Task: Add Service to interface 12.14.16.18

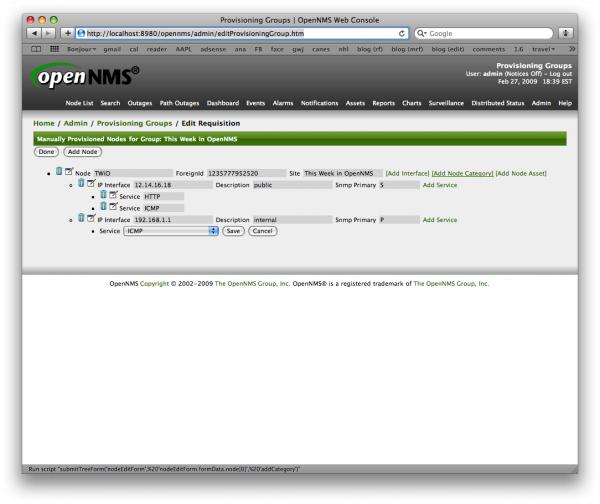Action: tap(440, 185)
